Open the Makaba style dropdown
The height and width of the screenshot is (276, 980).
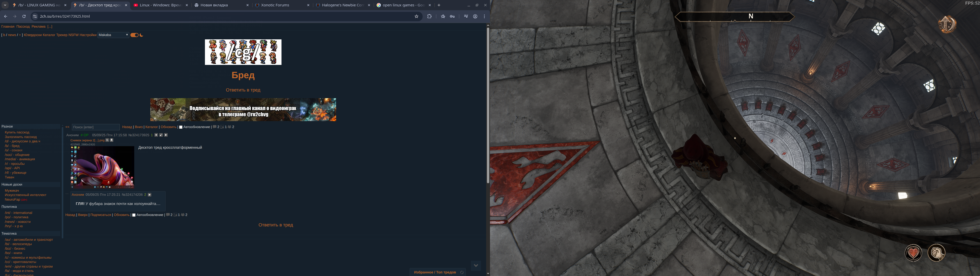click(x=113, y=35)
